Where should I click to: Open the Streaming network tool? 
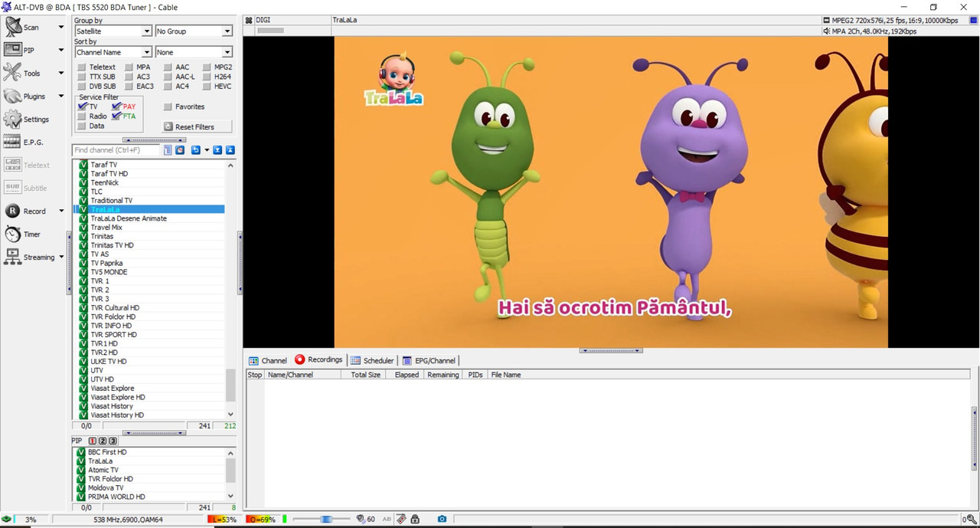pyautogui.click(x=12, y=257)
